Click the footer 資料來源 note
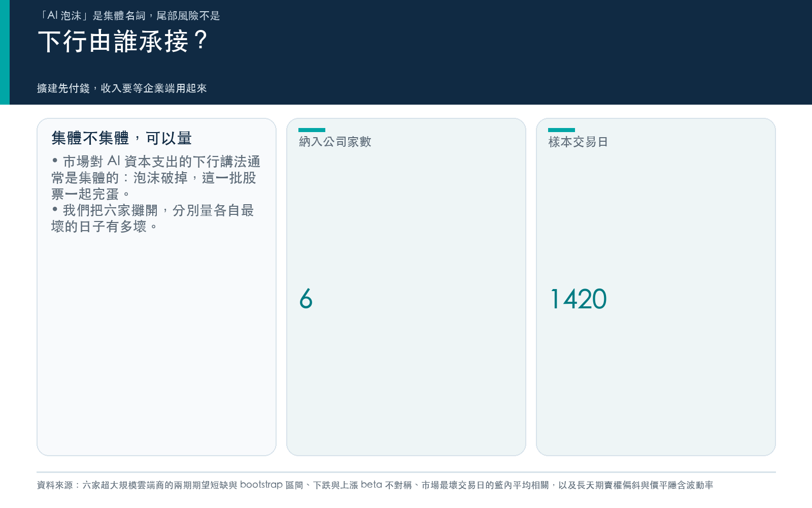This screenshot has height=508, width=812. coord(375,485)
